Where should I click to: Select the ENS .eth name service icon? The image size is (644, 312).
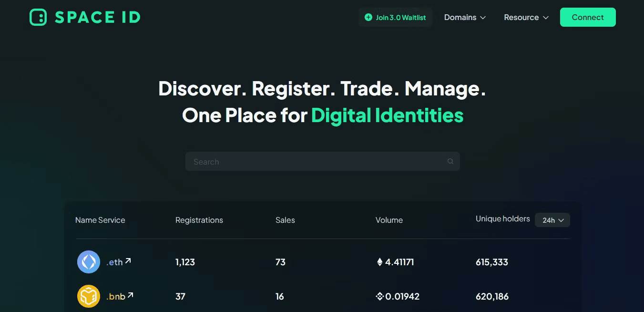point(89,262)
